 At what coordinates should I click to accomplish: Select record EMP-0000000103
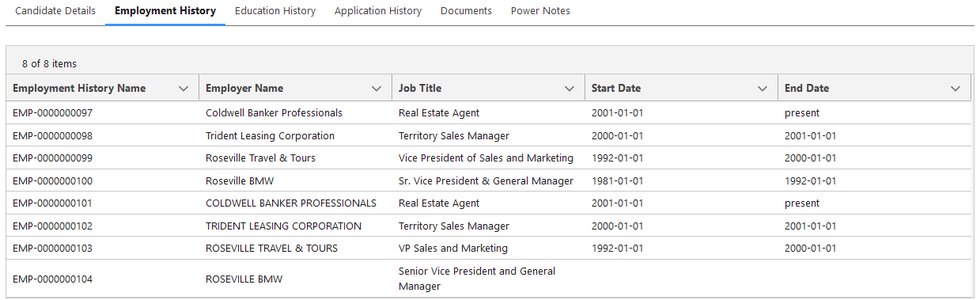[53, 249]
